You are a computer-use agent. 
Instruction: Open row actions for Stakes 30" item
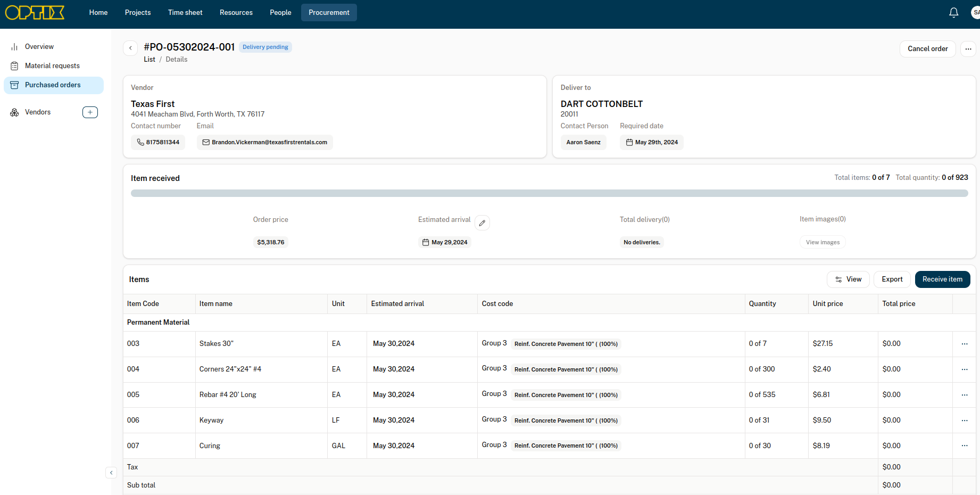click(964, 344)
